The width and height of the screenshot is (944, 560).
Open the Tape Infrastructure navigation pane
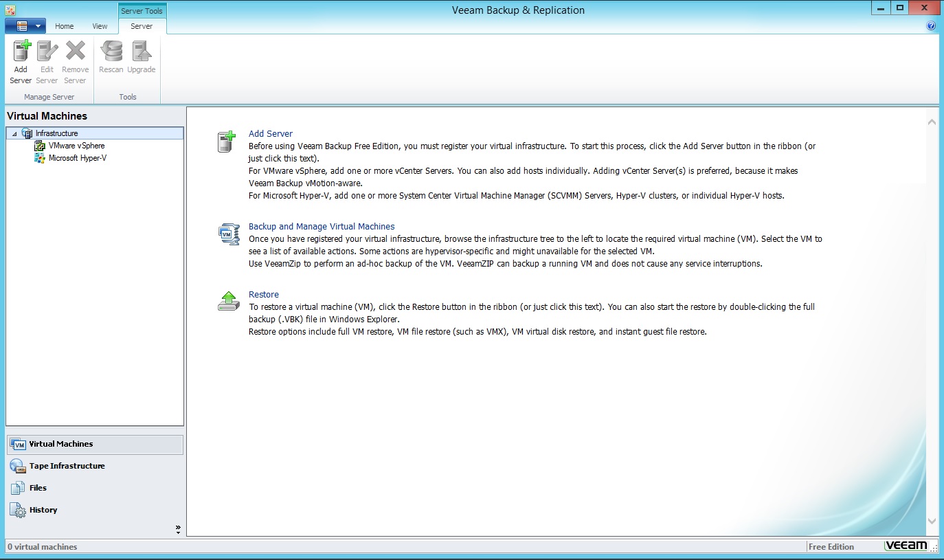(x=95, y=466)
